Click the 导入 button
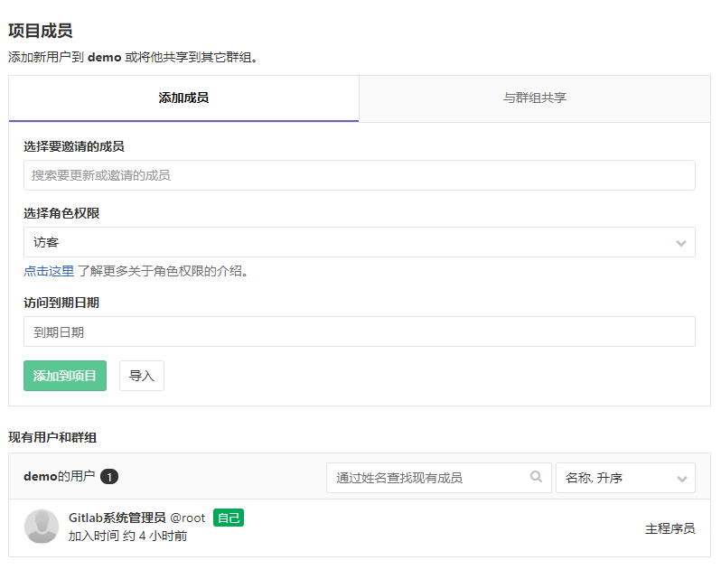The height and width of the screenshot is (588, 721). (142, 376)
